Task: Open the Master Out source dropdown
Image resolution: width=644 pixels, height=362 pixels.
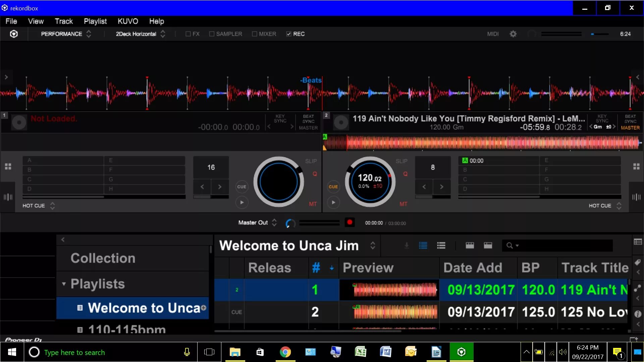Action: click(x=258, y=223)
